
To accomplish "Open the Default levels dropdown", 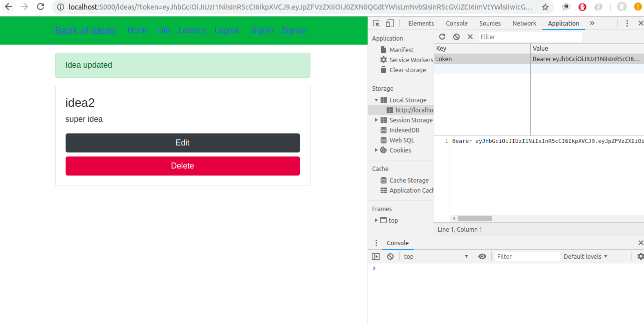I will coord(585,256).
